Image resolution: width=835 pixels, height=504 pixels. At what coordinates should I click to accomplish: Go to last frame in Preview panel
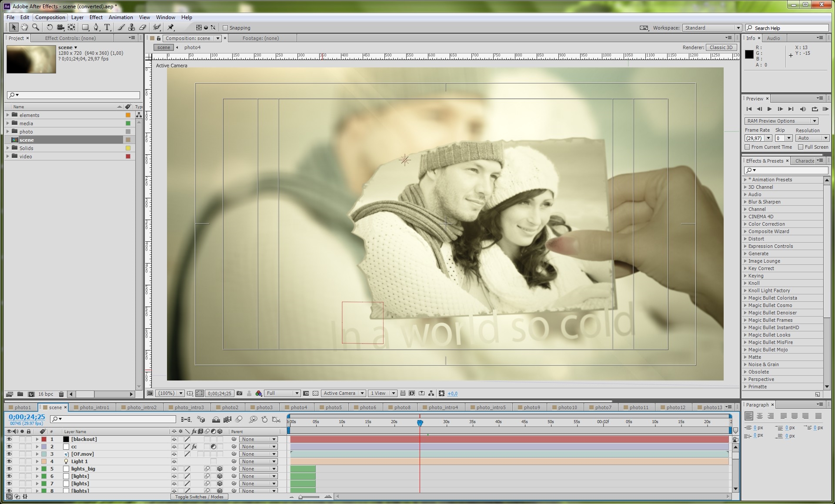[791, 109]
